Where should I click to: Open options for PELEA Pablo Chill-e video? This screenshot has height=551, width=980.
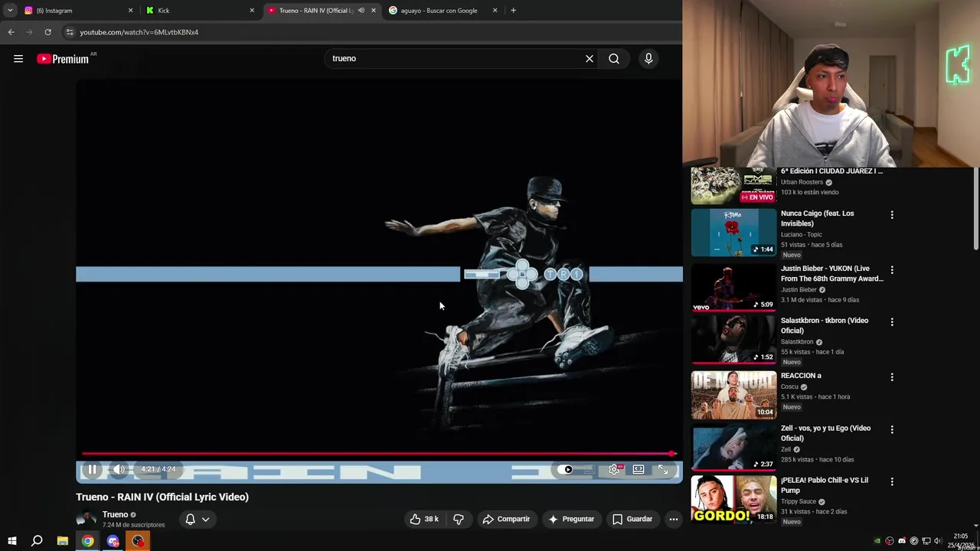[x=892, y=482]
